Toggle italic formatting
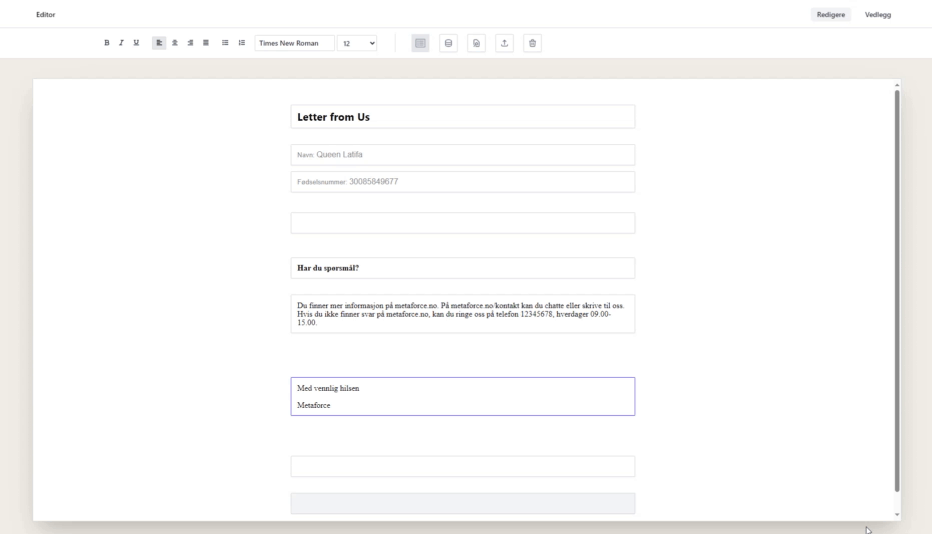The width and height of the screenshot is (932, 534). click(121, 43)
